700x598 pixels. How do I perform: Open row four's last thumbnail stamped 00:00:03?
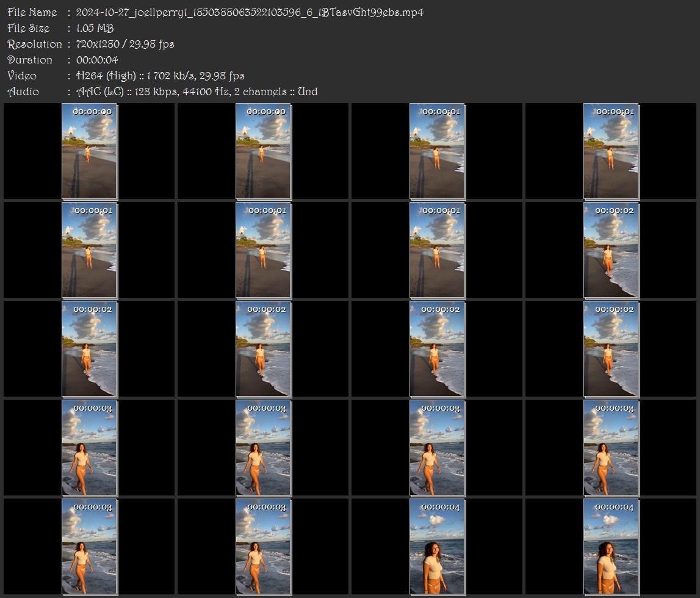point(611,448)
